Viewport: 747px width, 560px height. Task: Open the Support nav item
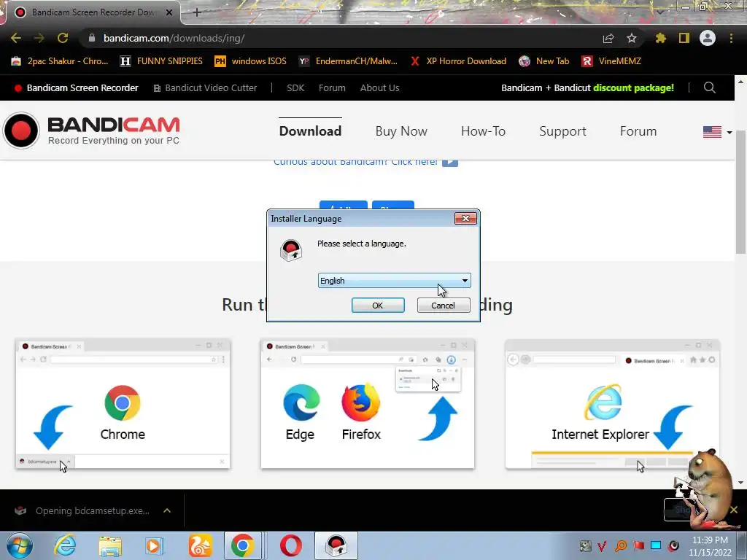point(562,131)
